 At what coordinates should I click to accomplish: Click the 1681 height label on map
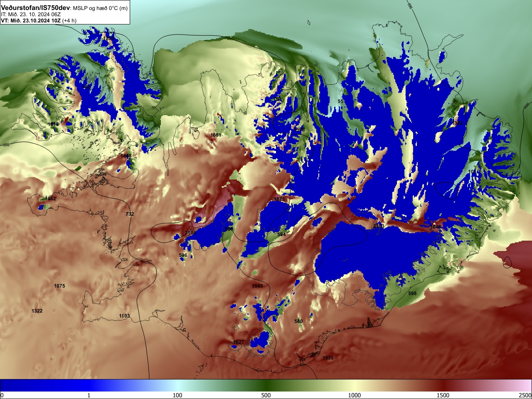[216, 135]
